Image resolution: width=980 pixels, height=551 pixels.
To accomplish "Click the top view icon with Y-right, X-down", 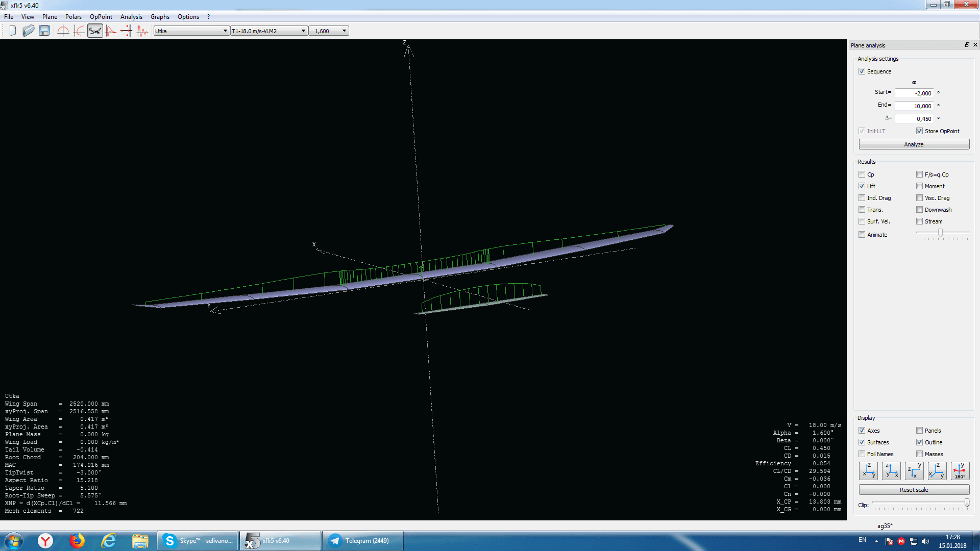I will 914,470.
